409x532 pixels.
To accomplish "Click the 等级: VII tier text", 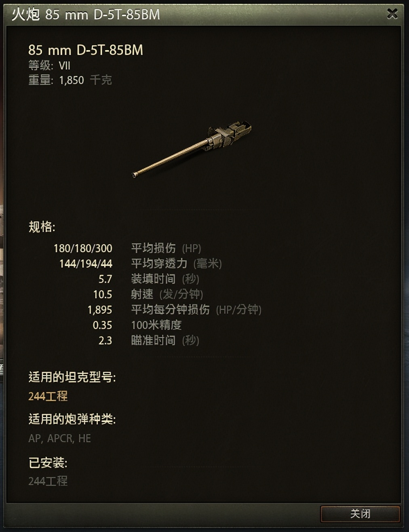I will [x=49, y=65].
